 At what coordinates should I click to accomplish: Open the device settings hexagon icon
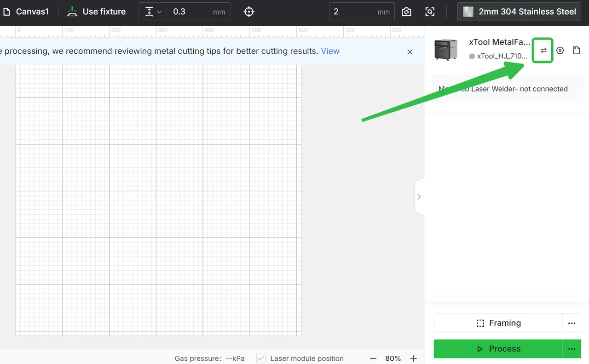[x=560, y=51]
